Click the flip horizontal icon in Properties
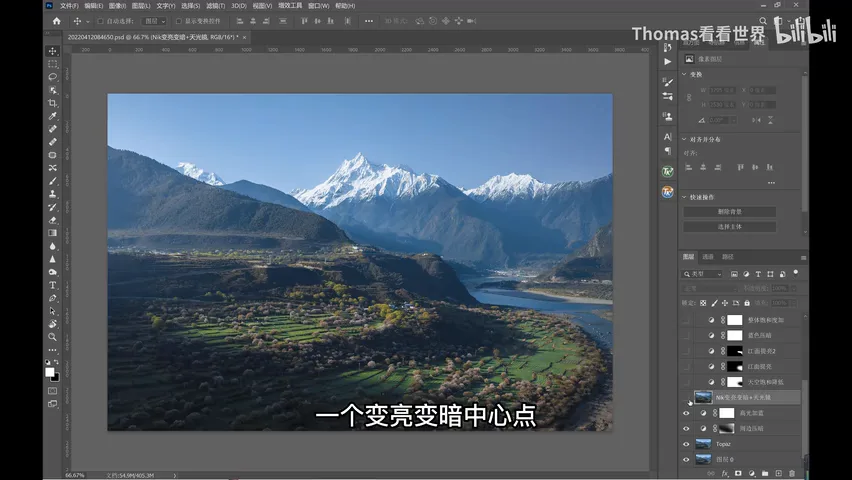This screenshot has width=852, height=480. click(756, 120)
